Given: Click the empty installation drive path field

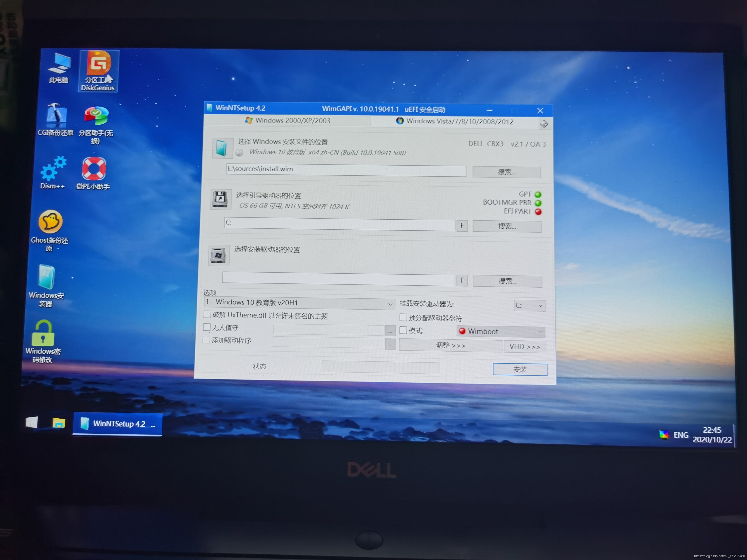Looking at the screenshot, I should (338, 279).
